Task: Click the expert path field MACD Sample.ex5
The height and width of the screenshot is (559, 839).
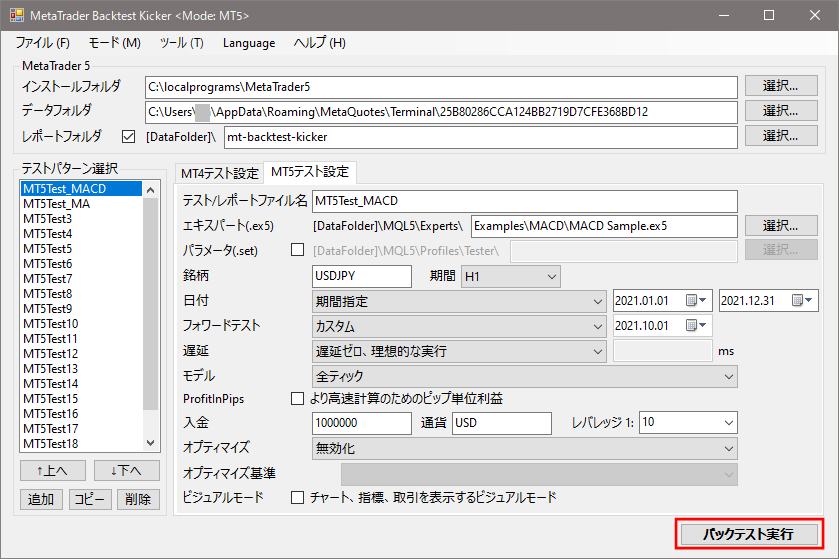Action: [x=604, y=226]
